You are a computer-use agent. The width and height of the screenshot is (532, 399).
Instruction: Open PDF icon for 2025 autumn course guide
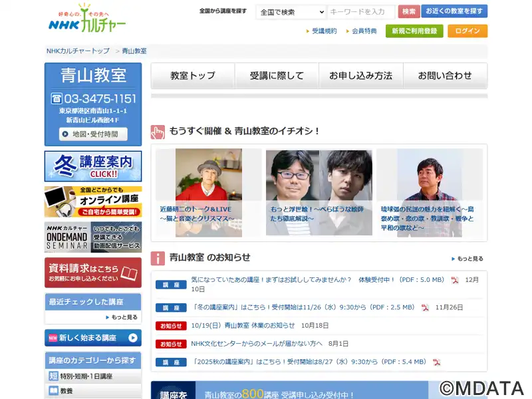[437, 362]
